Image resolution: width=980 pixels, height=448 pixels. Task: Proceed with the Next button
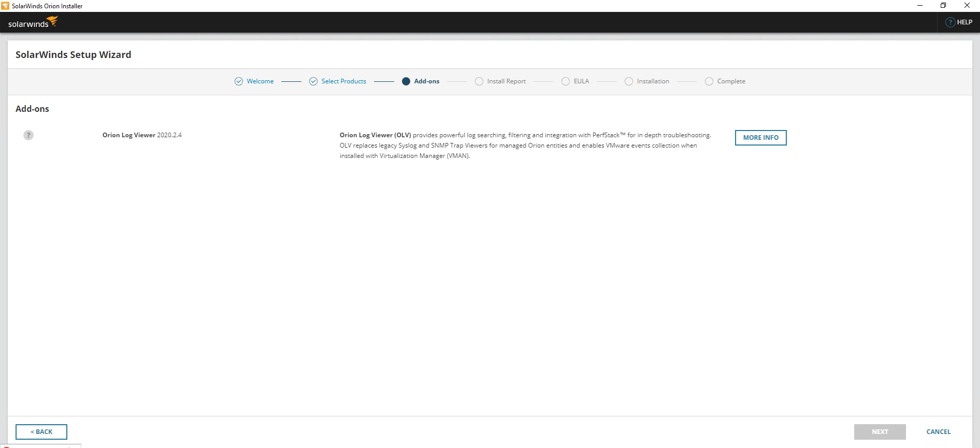880,432
